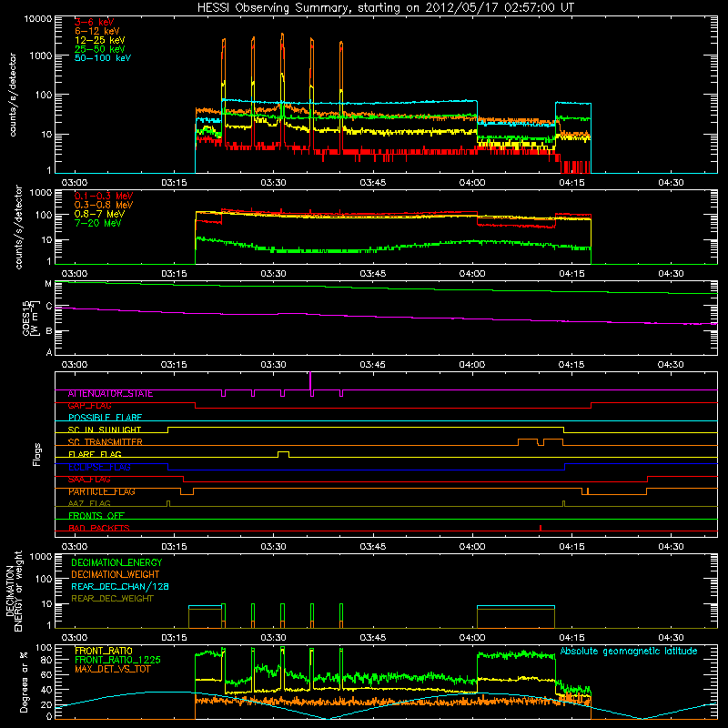Select the 25-50 keV legend label
Image resolution: width=728 pixels, height=728 pixels.
pos(100,49)
